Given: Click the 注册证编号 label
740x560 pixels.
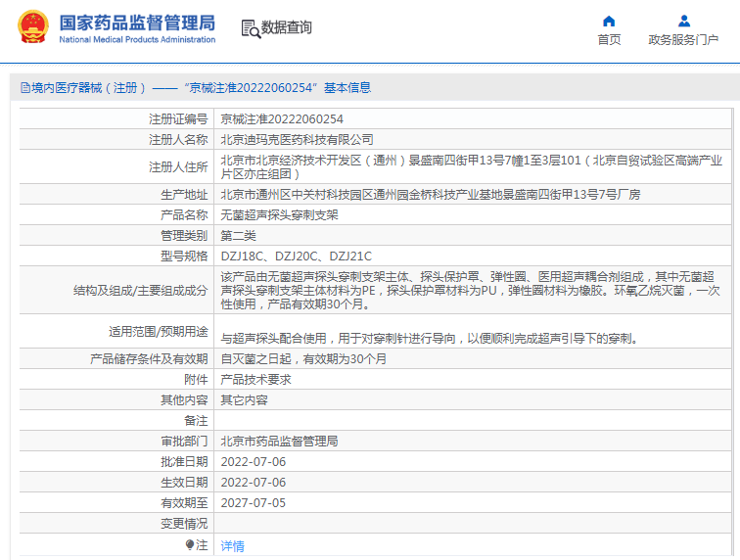Looking at the screenshot, I should [178, 119].
